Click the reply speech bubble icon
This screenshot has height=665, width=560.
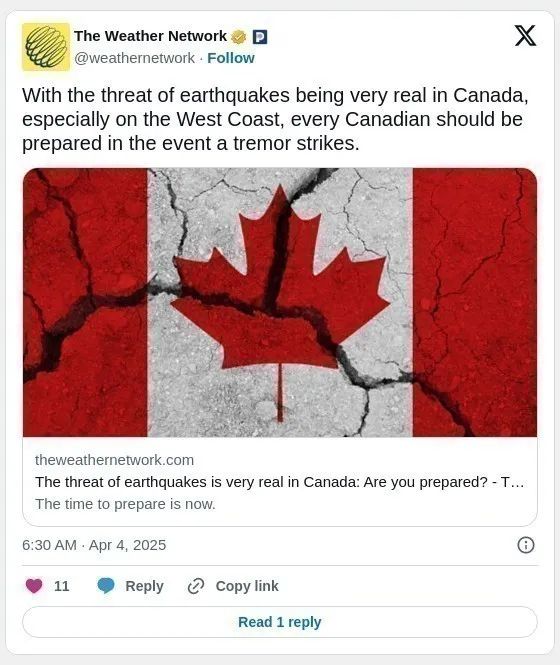(x=106, y=586)
